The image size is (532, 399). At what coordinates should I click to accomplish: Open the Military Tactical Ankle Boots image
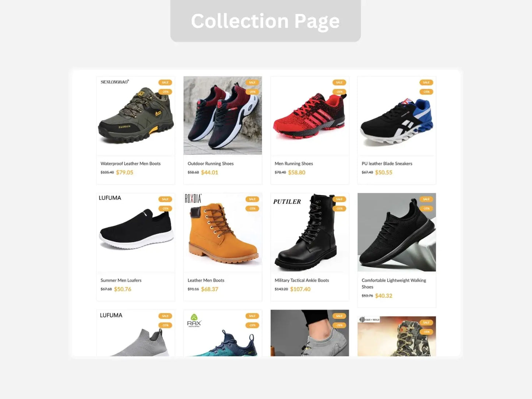coord(310,232)
